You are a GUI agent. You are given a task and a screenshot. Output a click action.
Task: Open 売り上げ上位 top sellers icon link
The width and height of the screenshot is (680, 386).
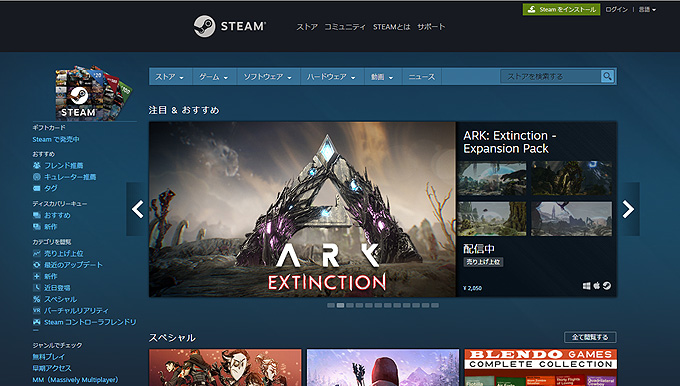[x=36, y=253]
